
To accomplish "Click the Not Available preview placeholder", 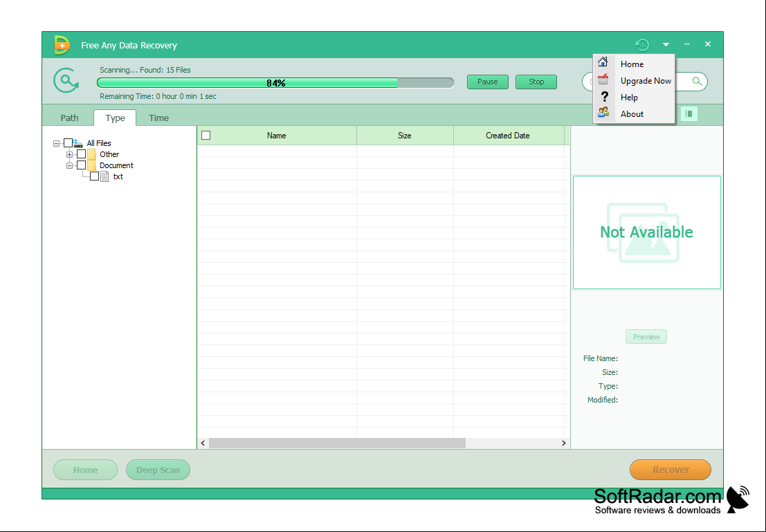I will [x=646, y=232].
